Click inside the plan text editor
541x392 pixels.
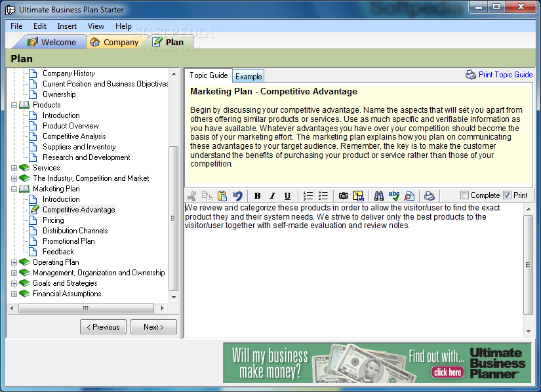point(353,270)
